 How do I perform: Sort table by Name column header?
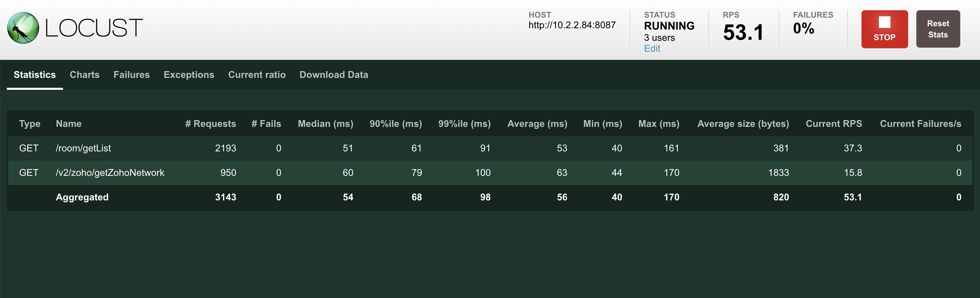tap(68, 124)
